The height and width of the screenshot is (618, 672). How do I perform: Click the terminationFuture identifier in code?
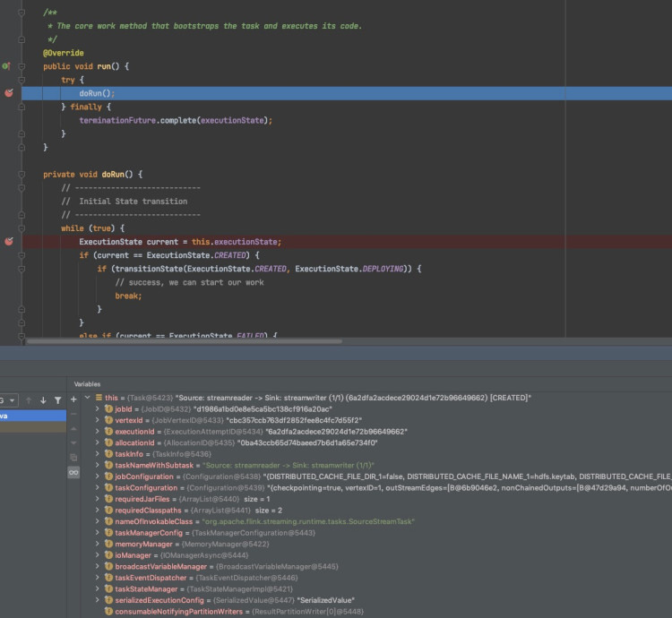pos(117,120)
